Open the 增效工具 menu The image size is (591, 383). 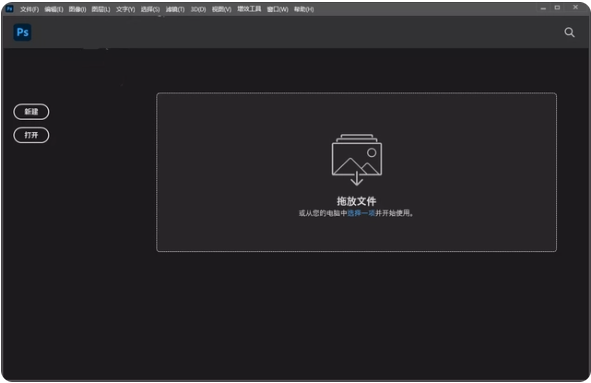click(249, 9)
